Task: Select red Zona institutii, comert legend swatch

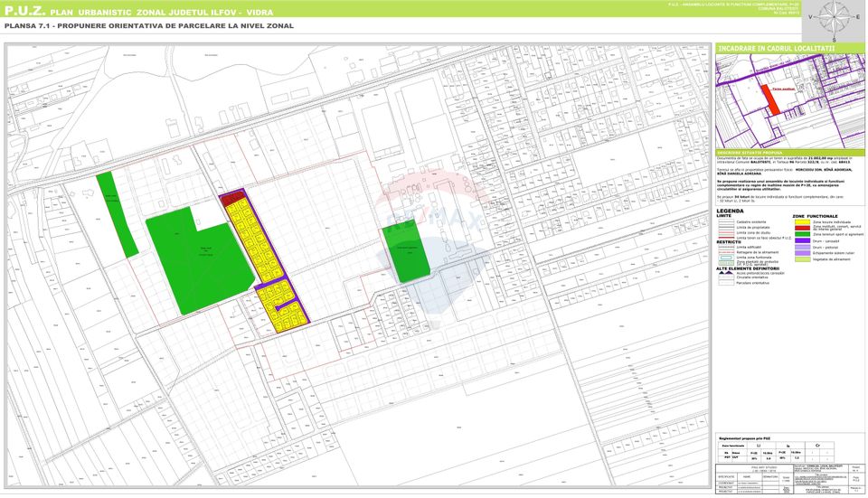Action: pyautogui.click(x=801, y=228)
